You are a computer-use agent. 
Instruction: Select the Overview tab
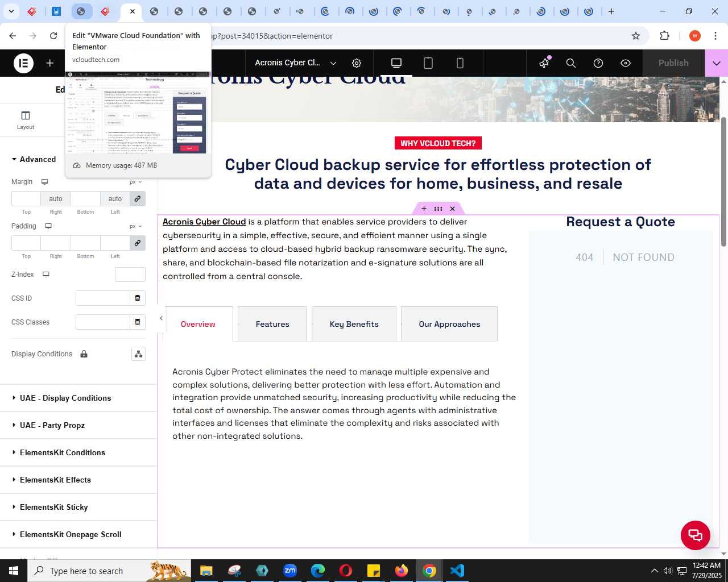198,324
